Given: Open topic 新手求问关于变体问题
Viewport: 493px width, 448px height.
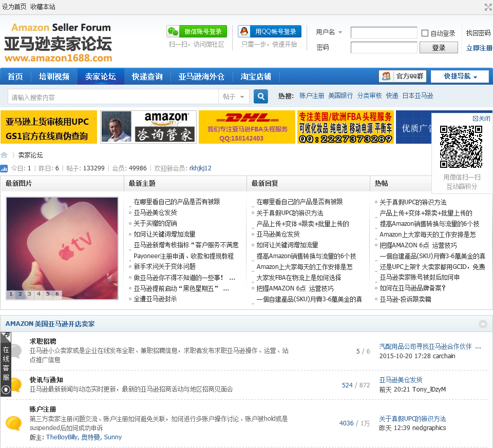Looking at the screenshot, I should pyautogui.click(x=165, y=266).
